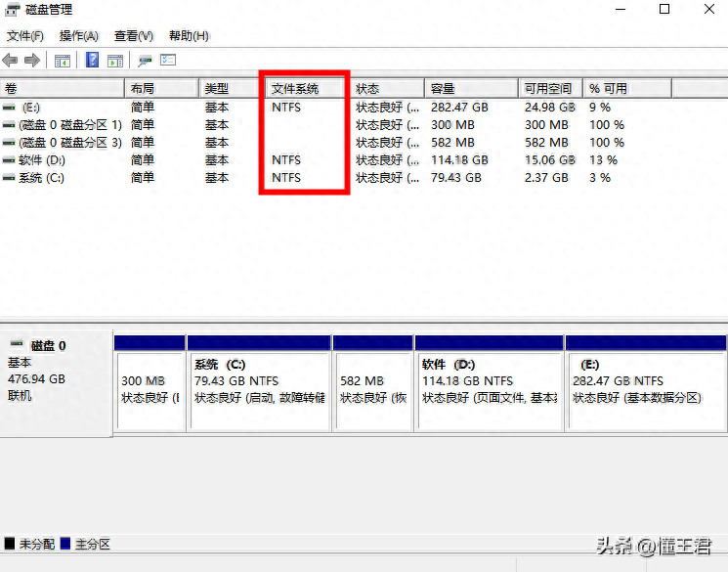This screenshot has width=728, height=572.
Task: Click the Forward arrow toolbar icon
Action: click(x=32, y=60)
